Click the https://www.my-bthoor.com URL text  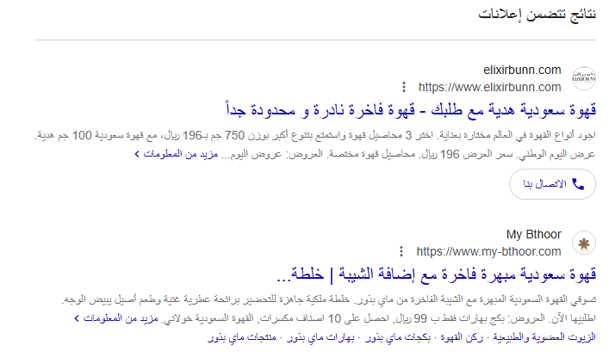489,251
